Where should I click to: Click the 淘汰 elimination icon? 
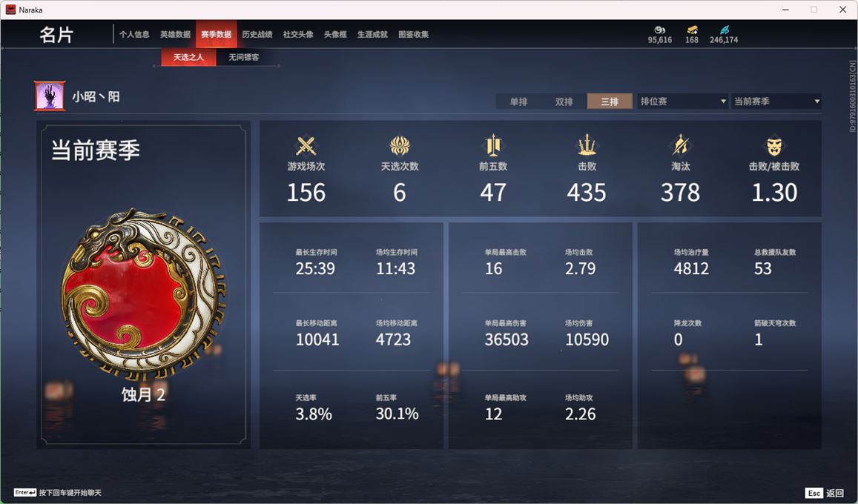[680, 145]
